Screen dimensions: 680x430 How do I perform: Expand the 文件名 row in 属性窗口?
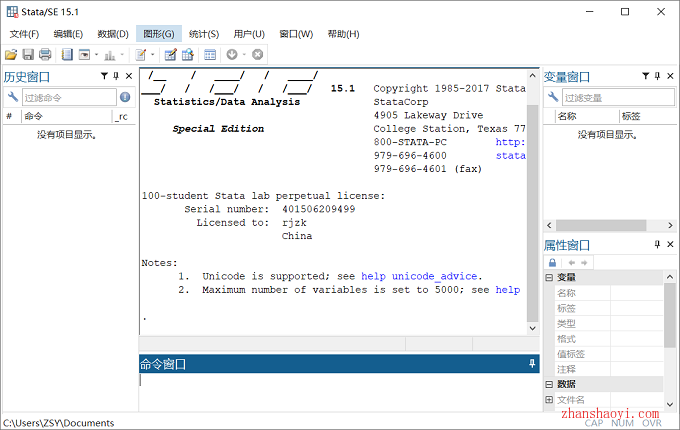click(x=549, y=400)
